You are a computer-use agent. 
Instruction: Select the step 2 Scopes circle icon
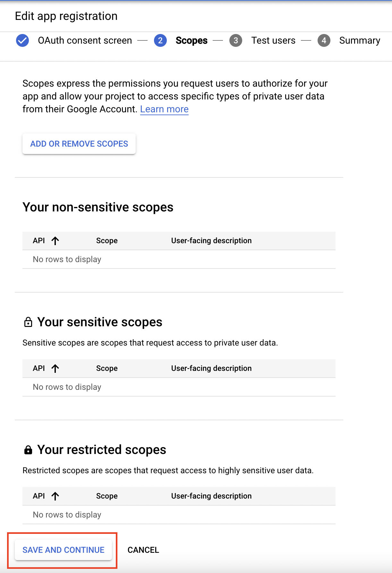coord(160,40)
